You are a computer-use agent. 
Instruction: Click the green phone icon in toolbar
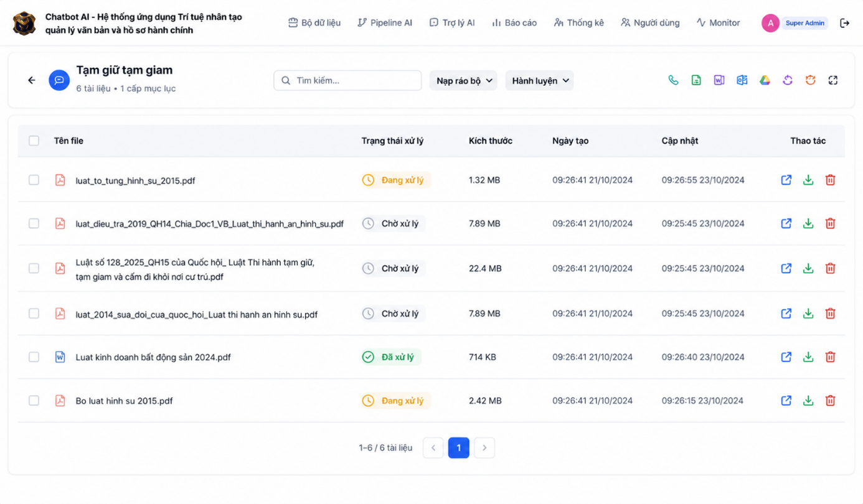[673, 80]
